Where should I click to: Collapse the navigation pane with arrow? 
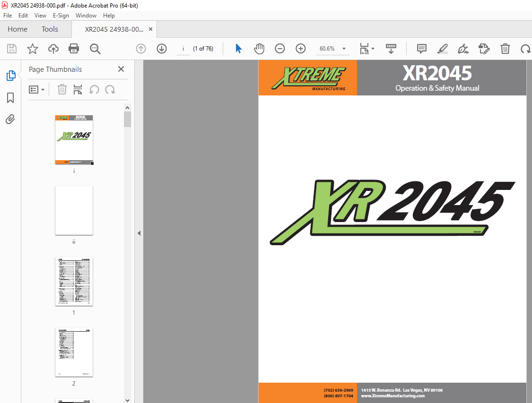coord(139,233)
